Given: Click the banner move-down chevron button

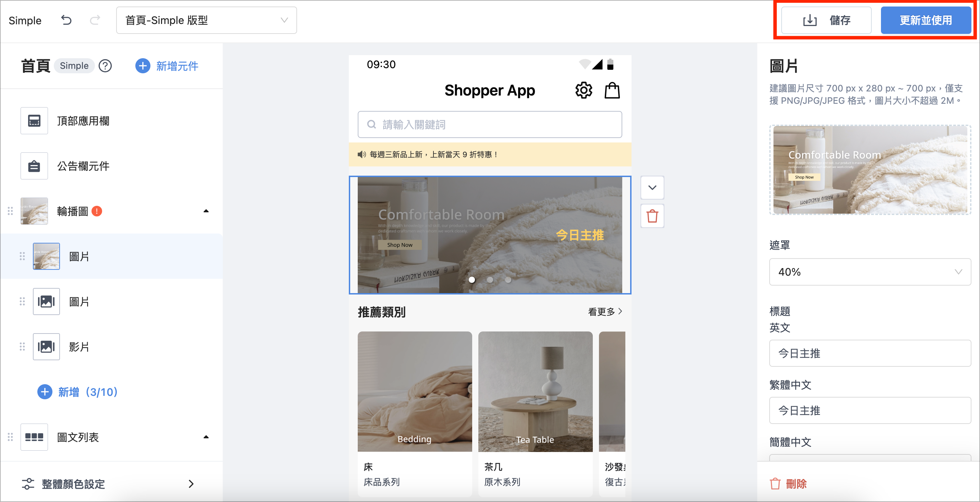Looking at the screenshot, I should point(652,188).
